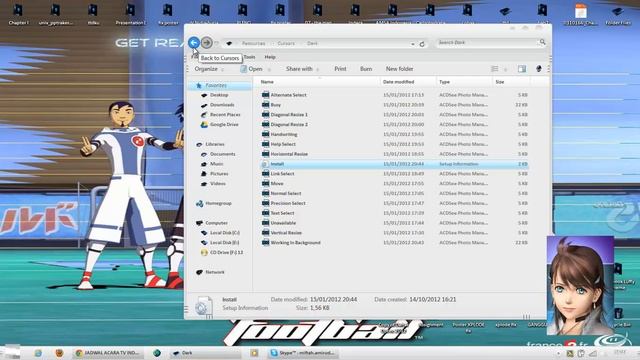Select the Working In Background file icon

pyautogui.click(x=265, y=242)
